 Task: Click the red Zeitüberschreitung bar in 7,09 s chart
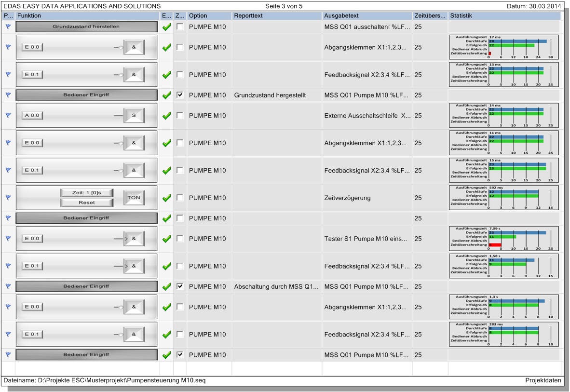[495, 245]
